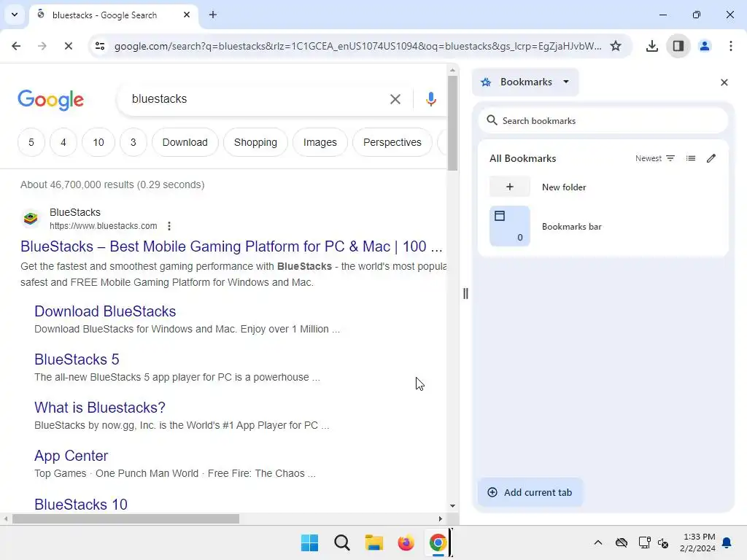Select the '4' filter chip
747x560 pixels.
point(63,142)
